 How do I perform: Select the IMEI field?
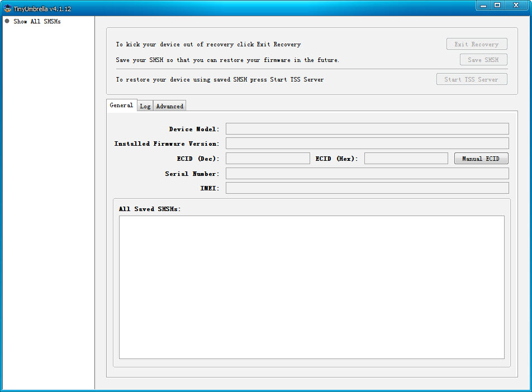pyautogui.click(x=367, y=188)
